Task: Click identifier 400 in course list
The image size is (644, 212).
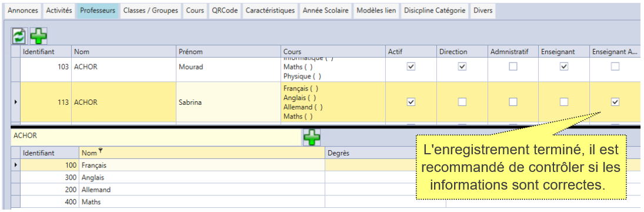Action: tap(49, 202)
